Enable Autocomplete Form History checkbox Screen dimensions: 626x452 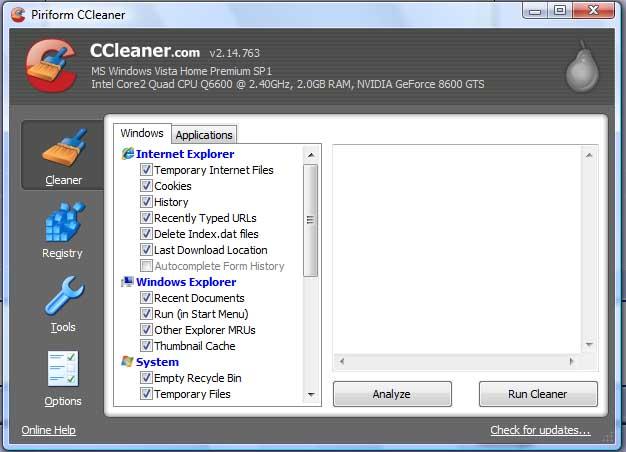click(x=147, y=266)
